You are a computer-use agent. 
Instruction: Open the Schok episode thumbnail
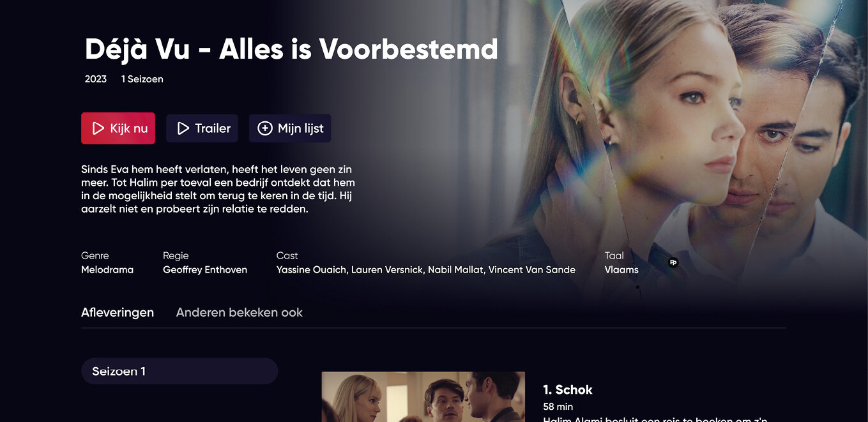coord(423,396)
